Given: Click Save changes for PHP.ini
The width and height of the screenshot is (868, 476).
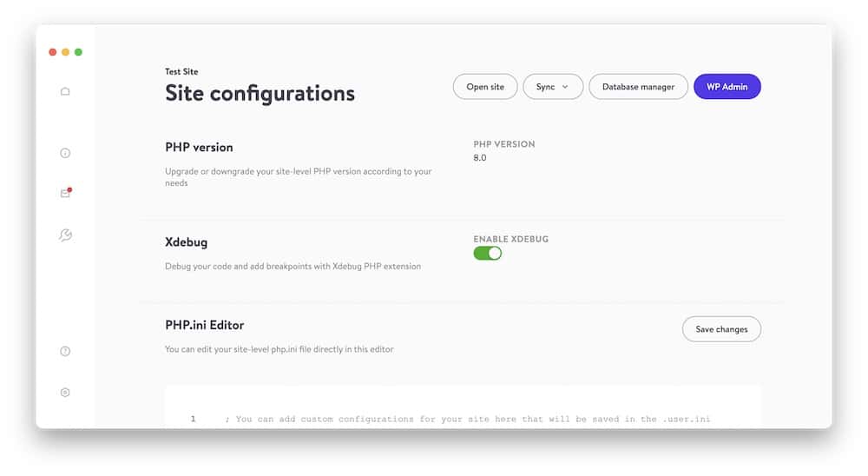Looking at the screenshot, I should [x=721, y=329].
